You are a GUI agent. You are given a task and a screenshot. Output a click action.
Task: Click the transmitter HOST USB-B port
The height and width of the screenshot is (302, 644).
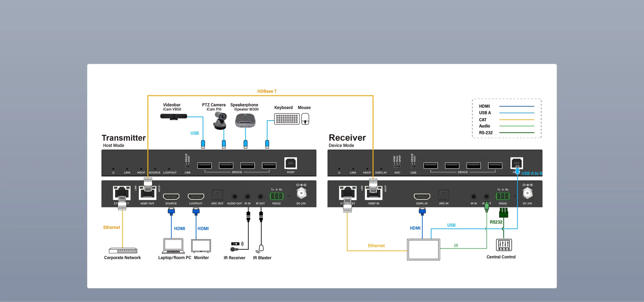click(291, 163)
